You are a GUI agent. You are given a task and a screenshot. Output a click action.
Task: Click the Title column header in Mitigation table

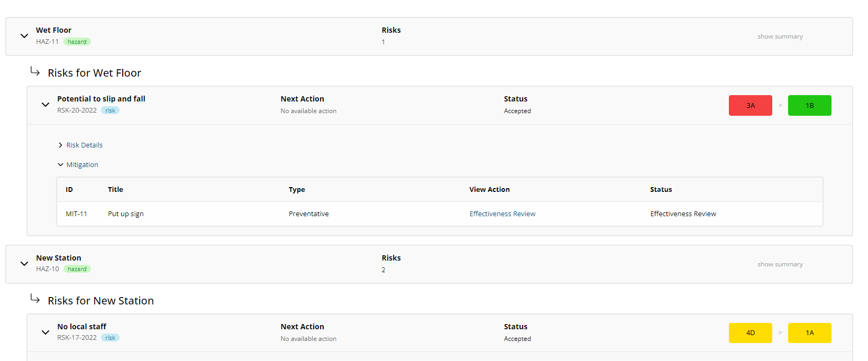115,190
